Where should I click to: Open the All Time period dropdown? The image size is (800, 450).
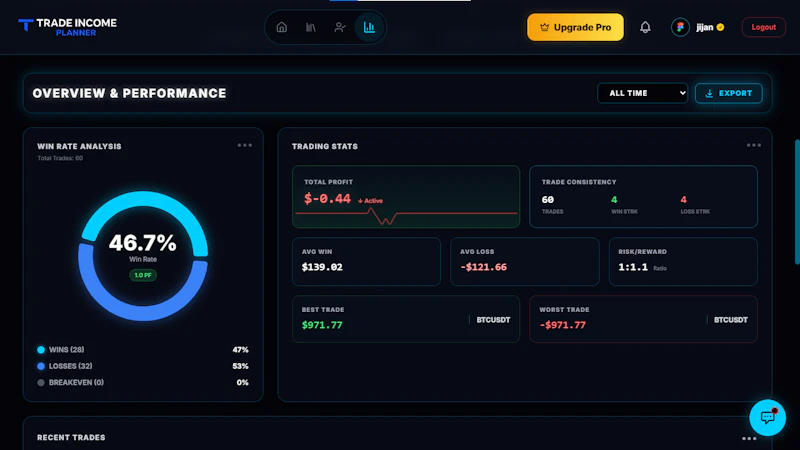point(642,93)
